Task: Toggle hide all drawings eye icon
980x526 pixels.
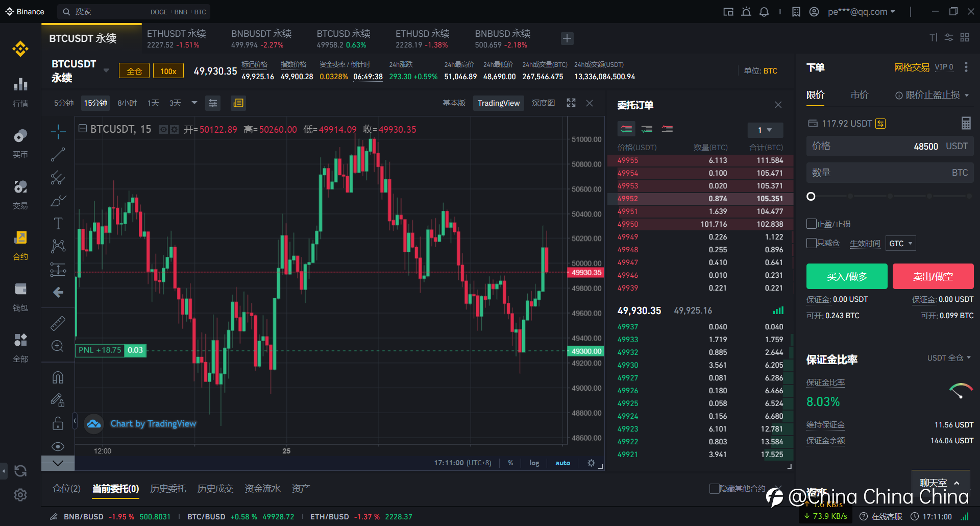Action: coord(58,446)
